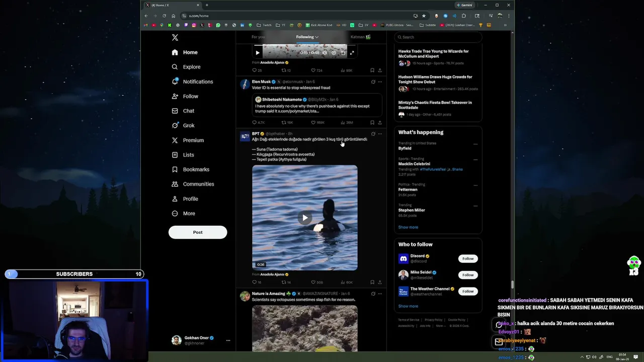Play the top Anadolu Ajansı video
Viewport: 644px width, 362px height.
[x=258, y=53]
